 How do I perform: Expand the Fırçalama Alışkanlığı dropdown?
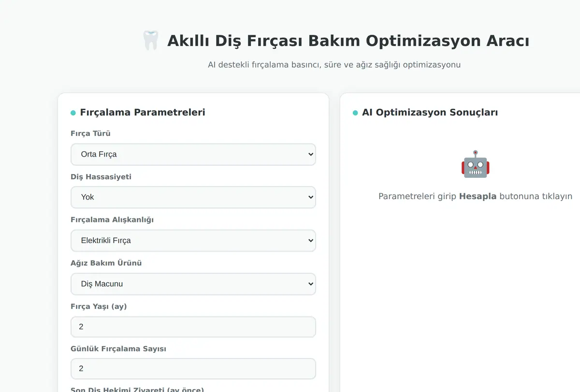click(193, 241)
